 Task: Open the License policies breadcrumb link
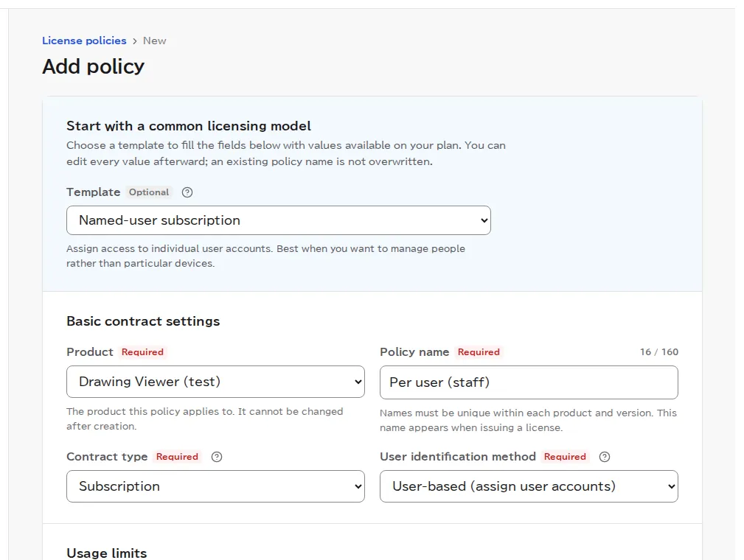(x=84, y=41)
